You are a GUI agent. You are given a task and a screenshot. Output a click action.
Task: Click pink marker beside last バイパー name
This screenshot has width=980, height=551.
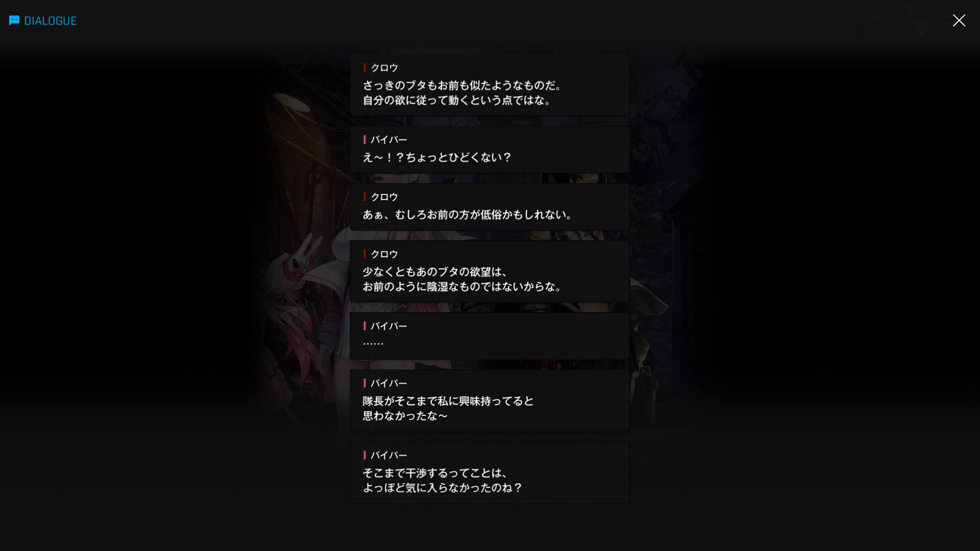click(364, 455)
